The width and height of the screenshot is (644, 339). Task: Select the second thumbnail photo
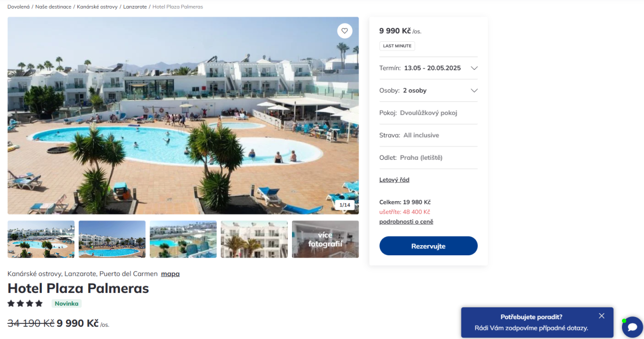112,239
